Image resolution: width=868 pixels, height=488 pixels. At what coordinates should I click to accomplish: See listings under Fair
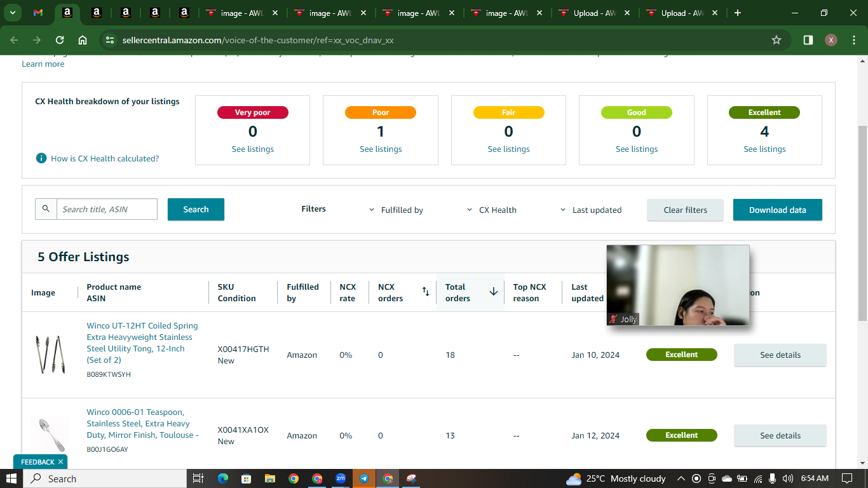tap(508, 149)
